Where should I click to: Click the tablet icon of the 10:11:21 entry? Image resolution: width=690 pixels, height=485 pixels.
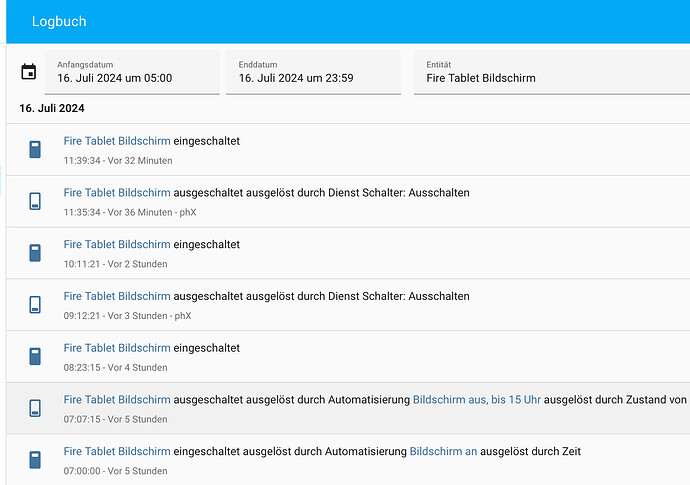[x=35, y=253]
